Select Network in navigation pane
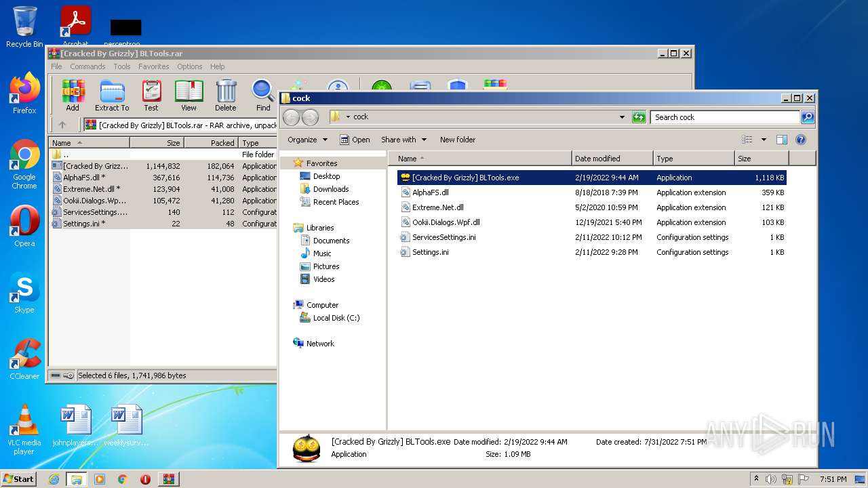868x488 pixels. pos(320,344)
